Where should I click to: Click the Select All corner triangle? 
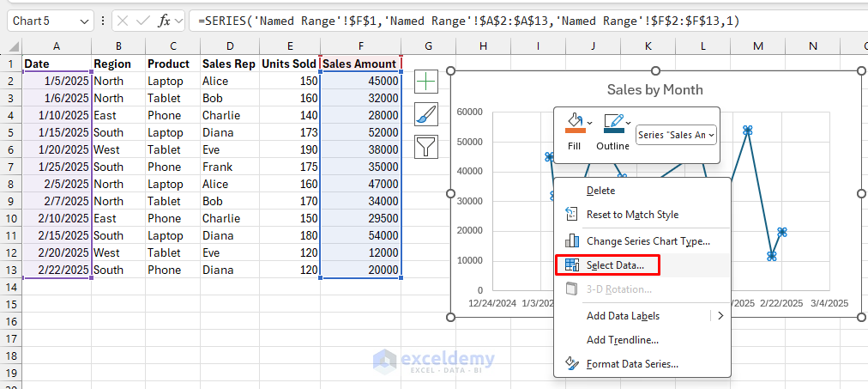point(15,47)
